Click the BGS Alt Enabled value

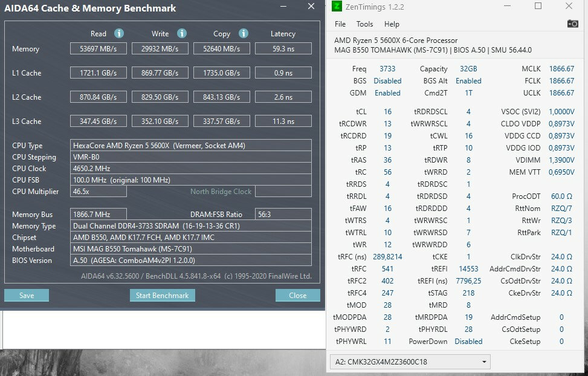[468, 80]
